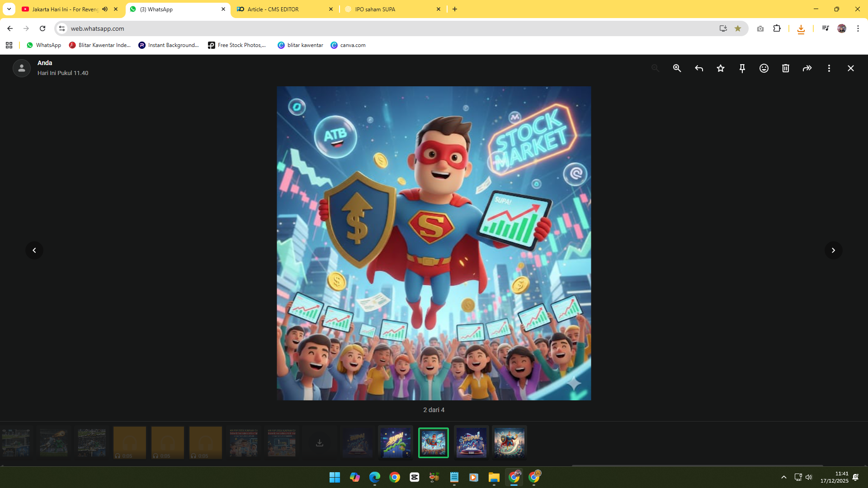The width and height of the screenshot is (868, 488).
Task: Go to the next media item
Action: 834,250
